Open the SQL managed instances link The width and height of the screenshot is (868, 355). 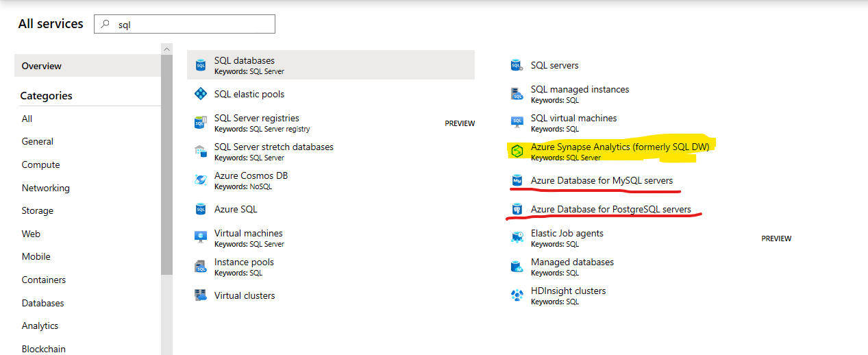580,90
